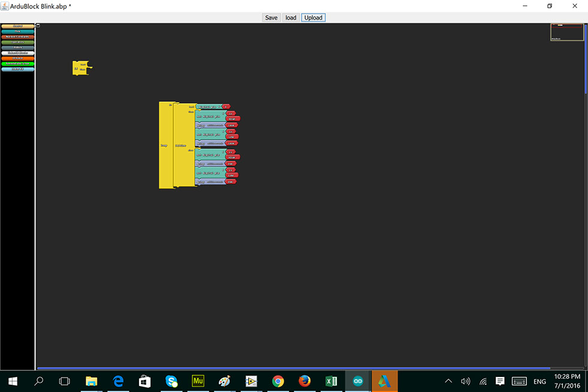Select the digital pin test block

pyautogui.click(x=209, y=107)
